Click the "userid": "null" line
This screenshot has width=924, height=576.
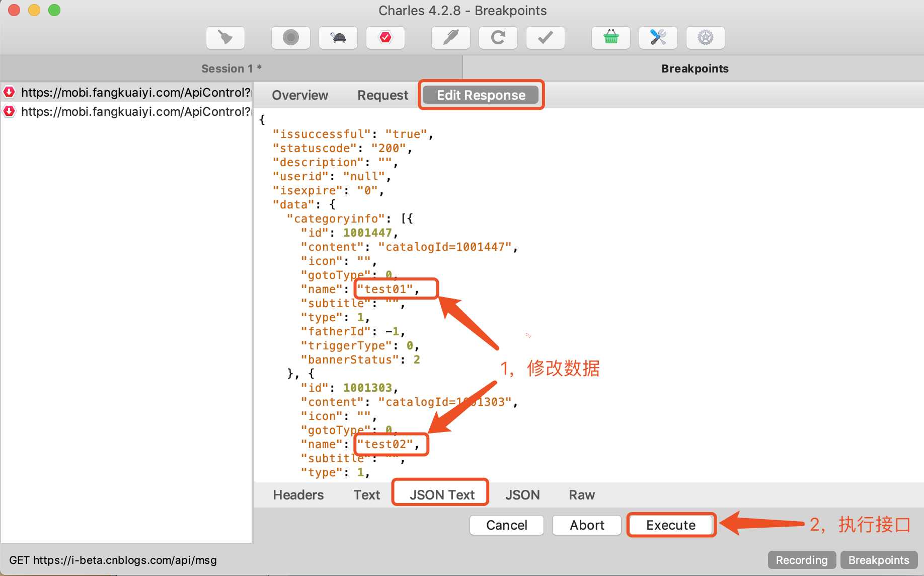pos(332,177)
